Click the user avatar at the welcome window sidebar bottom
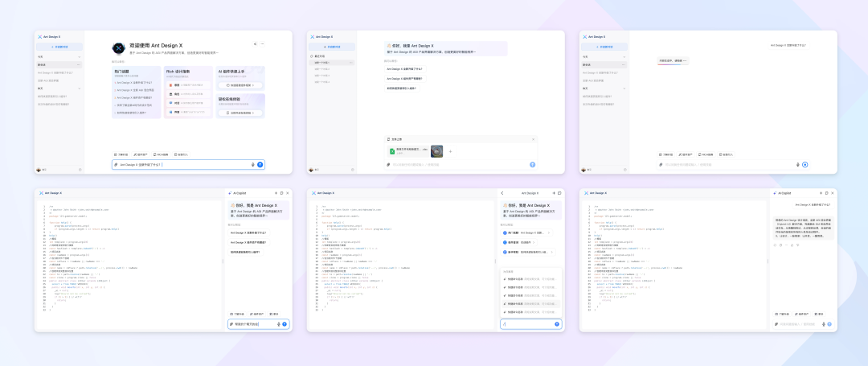The height and width of the screenshot is (366, 868). point(39,170)
